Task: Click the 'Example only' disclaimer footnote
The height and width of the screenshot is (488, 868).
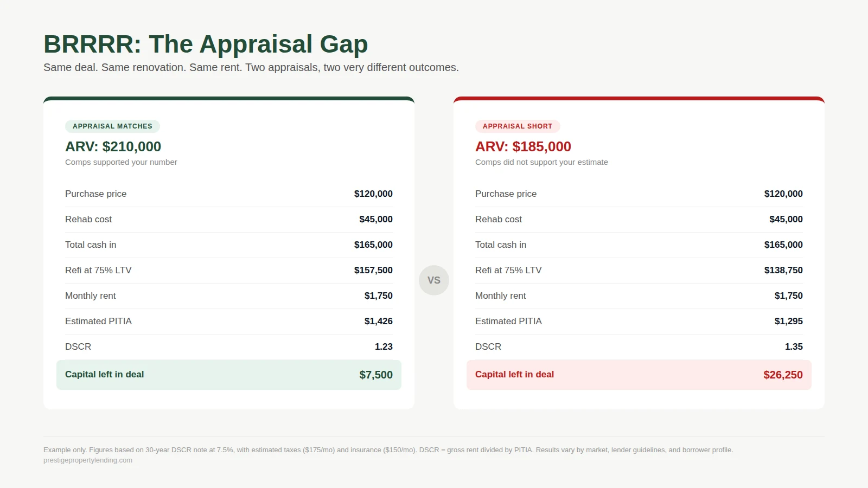Action: [x=388, y=450]
